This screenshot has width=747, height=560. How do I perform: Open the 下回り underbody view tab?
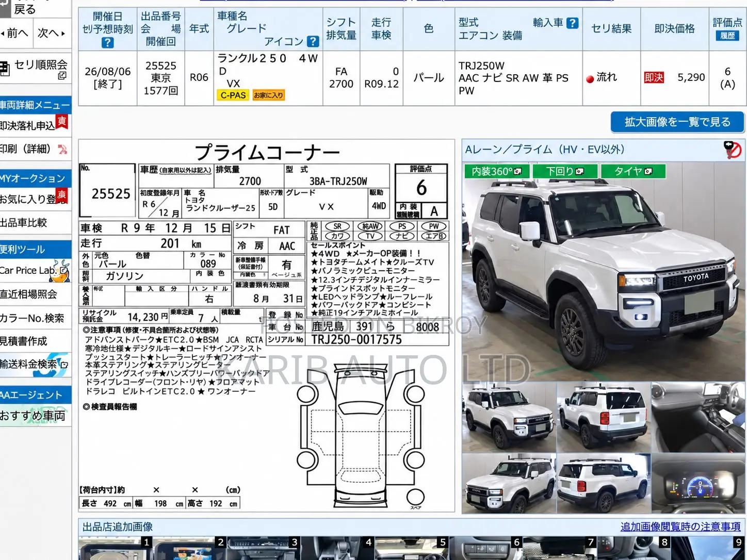pos(565,171)
